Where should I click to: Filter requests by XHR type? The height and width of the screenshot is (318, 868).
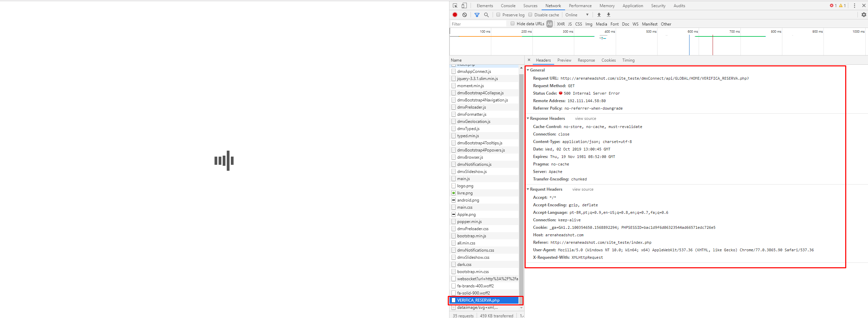(x=561, y=24)
